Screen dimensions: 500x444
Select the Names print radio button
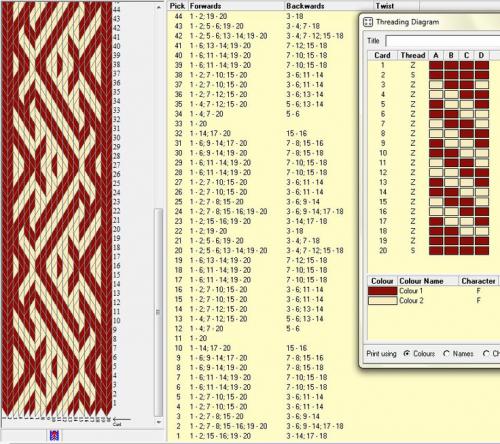point(447,354)
